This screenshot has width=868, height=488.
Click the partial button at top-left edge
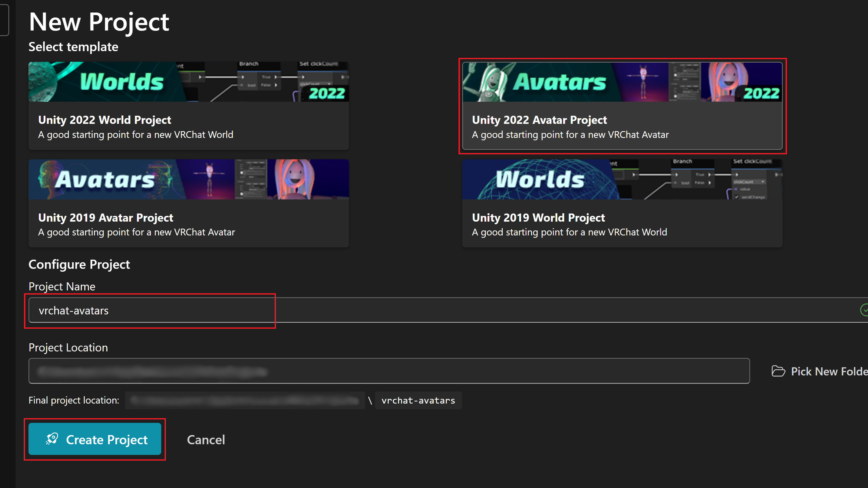(x=4, y=20)
